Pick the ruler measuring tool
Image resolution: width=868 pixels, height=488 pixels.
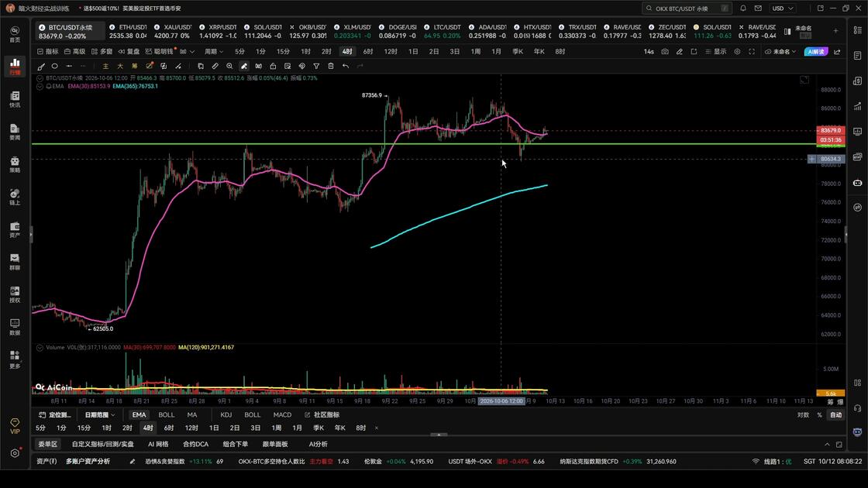(x=215, y=67)
